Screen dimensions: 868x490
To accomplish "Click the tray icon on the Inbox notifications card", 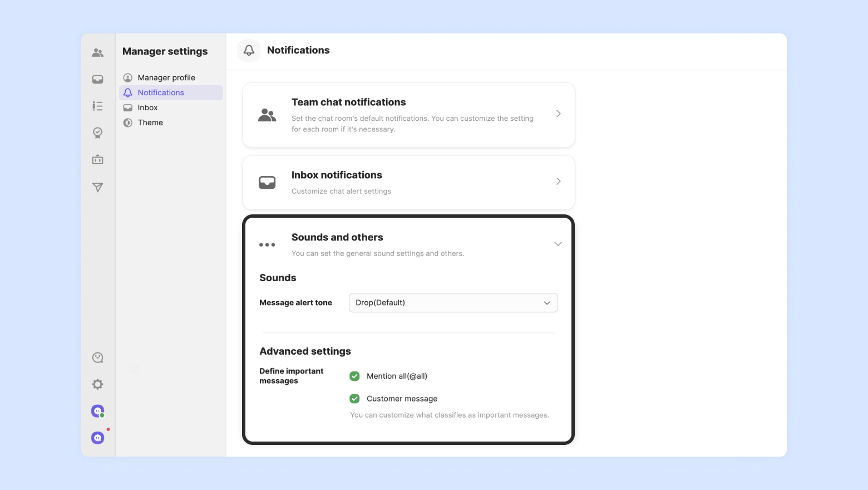I will tap(267, 182).
